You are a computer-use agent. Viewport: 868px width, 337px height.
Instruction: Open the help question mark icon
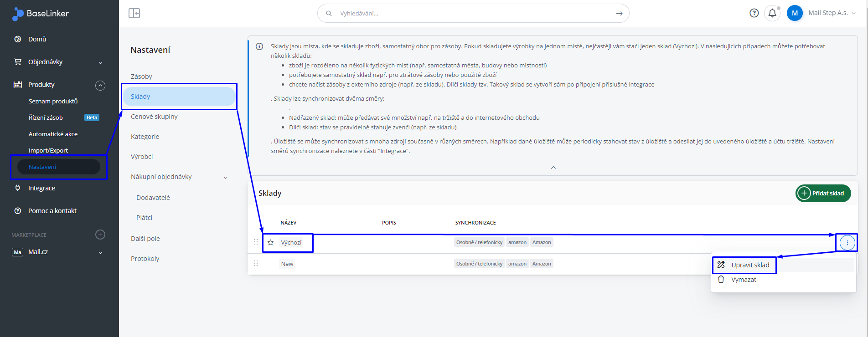tap(754, 13)
